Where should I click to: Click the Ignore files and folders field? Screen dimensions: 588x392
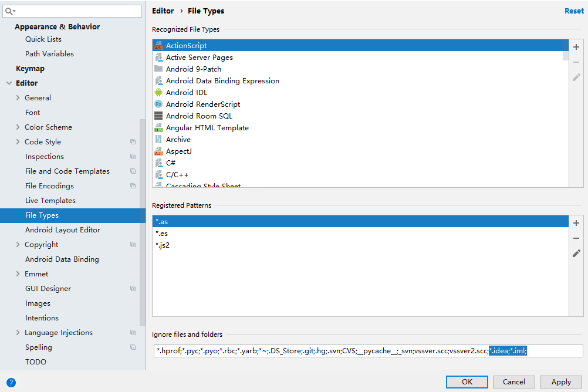(x=369, y=351)
